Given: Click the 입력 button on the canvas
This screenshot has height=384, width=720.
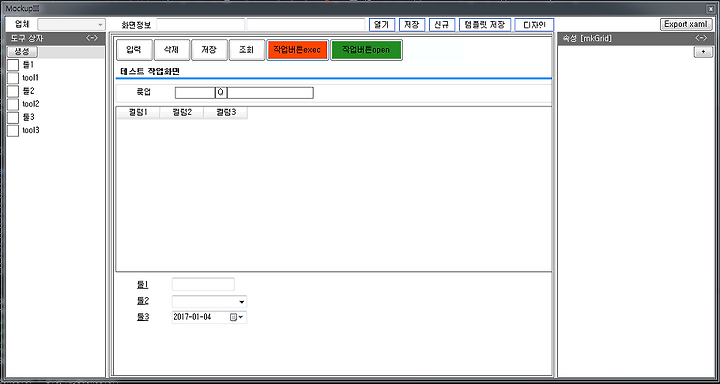Looking at the screenshot, I should pos(134,50).
